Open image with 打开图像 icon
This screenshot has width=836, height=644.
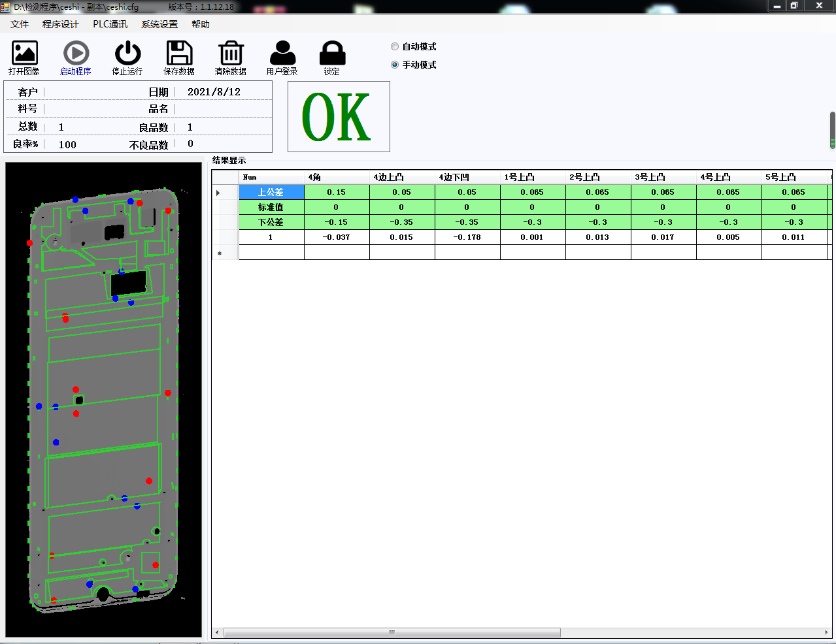coord(24,58)
